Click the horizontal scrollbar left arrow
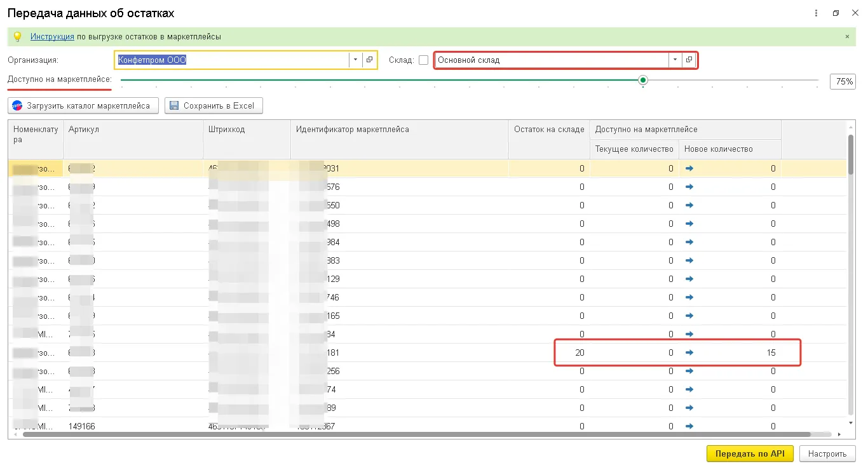 point(16,434)
